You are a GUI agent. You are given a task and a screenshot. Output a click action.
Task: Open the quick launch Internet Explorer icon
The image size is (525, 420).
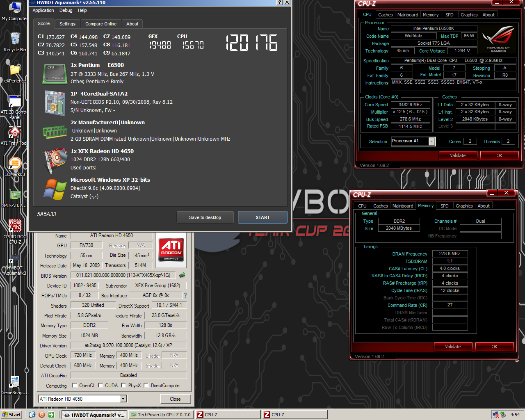(x=32, y=415)
